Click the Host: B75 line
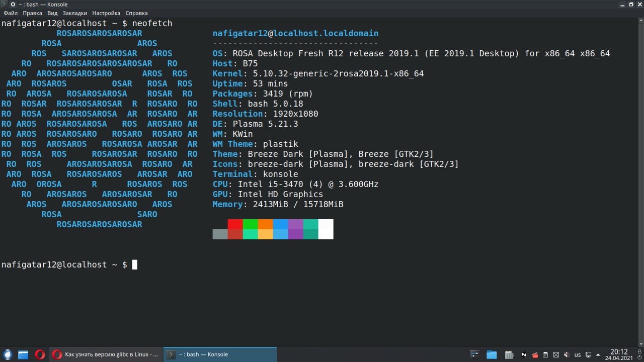The image size is (644, 362). pyautogui.click(x=235, y=63)
